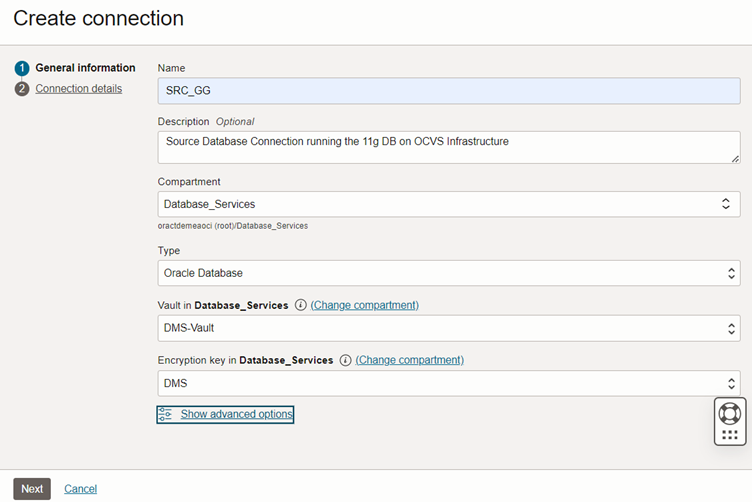Click the info icon beside Encryption key label

pyautogui.click(x=345, y=360)
